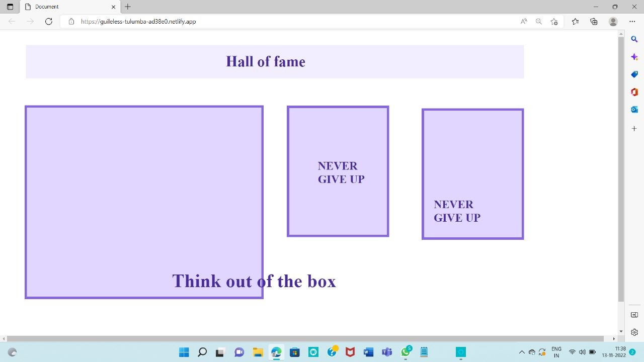Close the Document tab

(113, 7)
